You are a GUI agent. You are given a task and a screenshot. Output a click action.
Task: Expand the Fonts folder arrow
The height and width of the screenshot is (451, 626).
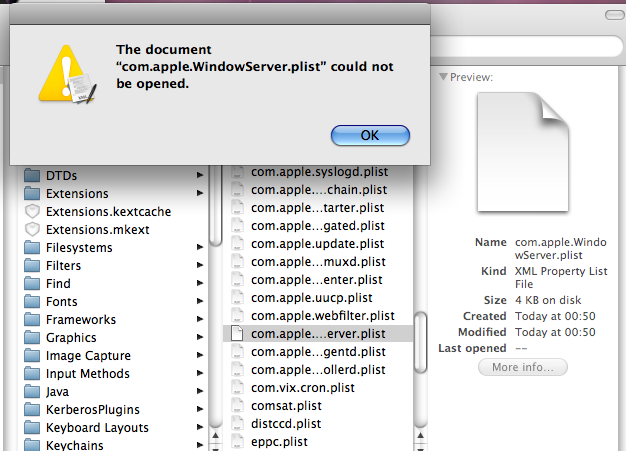(x=200, y=301)
